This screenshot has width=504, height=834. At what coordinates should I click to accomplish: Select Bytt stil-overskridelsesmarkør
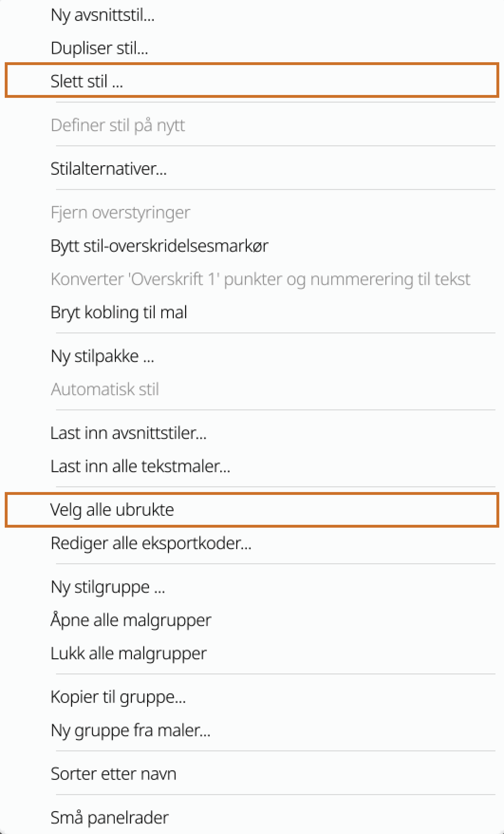pyautogui.click(x=159, y=246)
